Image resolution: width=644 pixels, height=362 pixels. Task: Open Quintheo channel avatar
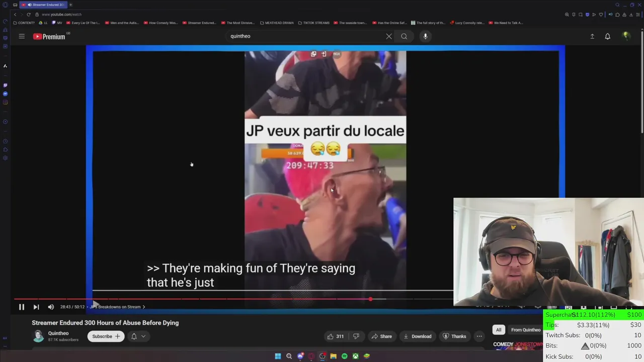(x=38, y=336)
